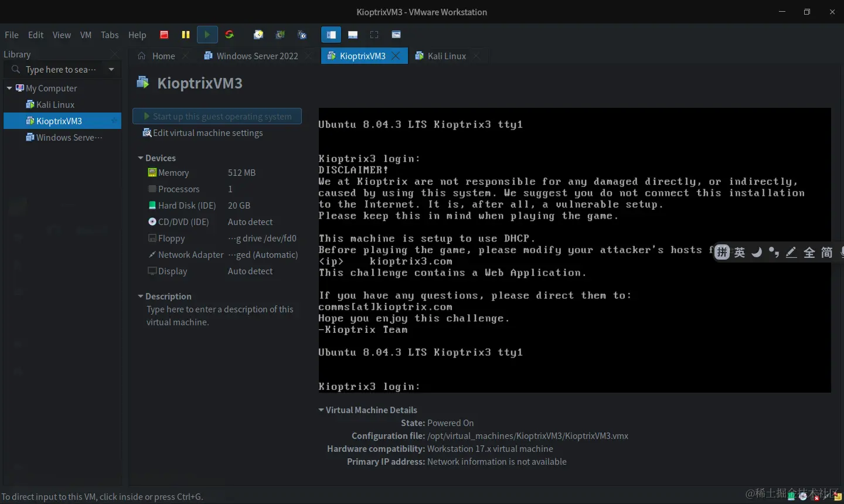Open the Edit menu
The height and width of the screenshot is (504, 844).
[36, 35]
